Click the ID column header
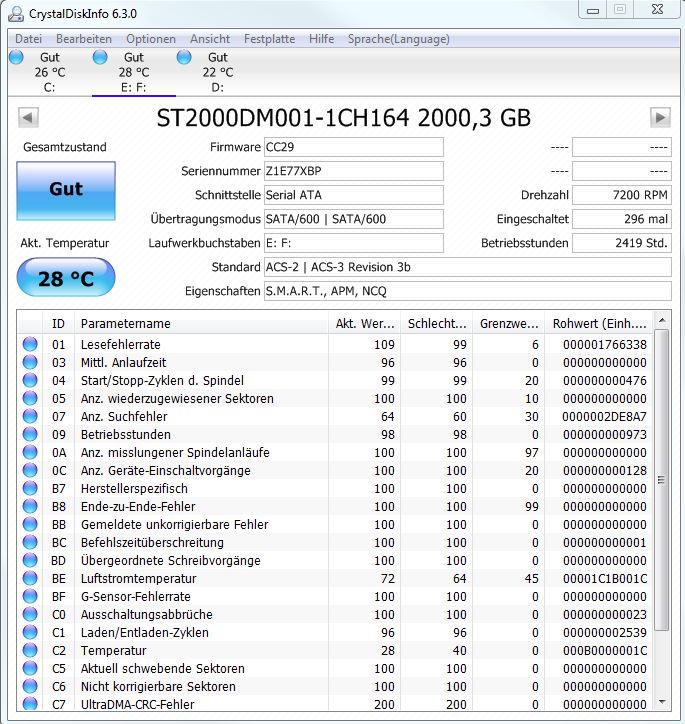Image resolution: width=685 pixels, height=724 pixels. [59, 323]
